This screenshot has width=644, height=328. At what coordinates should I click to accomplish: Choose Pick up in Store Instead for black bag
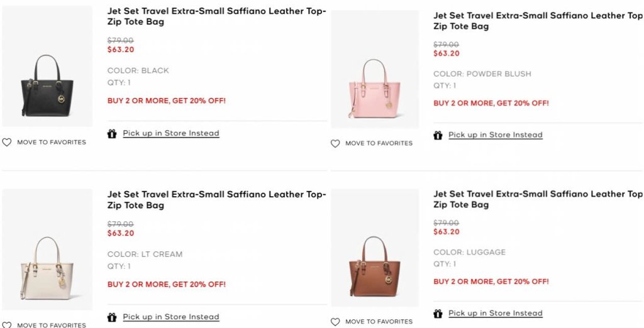[x=171, y=133]
